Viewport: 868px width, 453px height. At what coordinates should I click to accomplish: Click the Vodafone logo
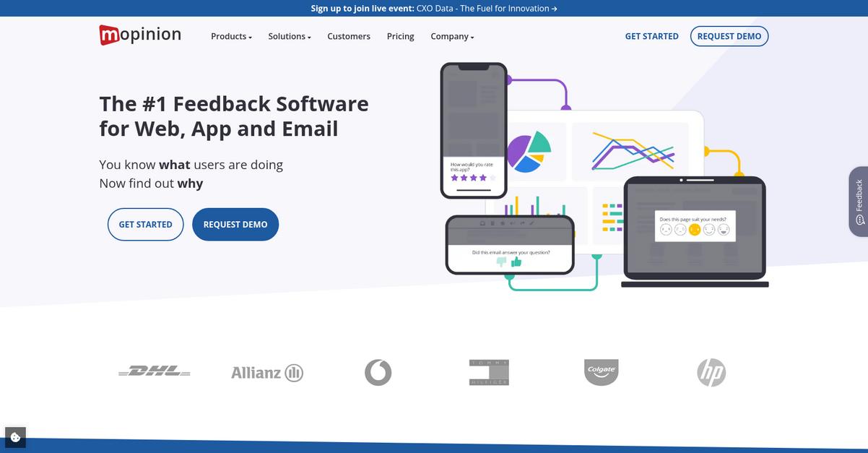pos(378,372)
